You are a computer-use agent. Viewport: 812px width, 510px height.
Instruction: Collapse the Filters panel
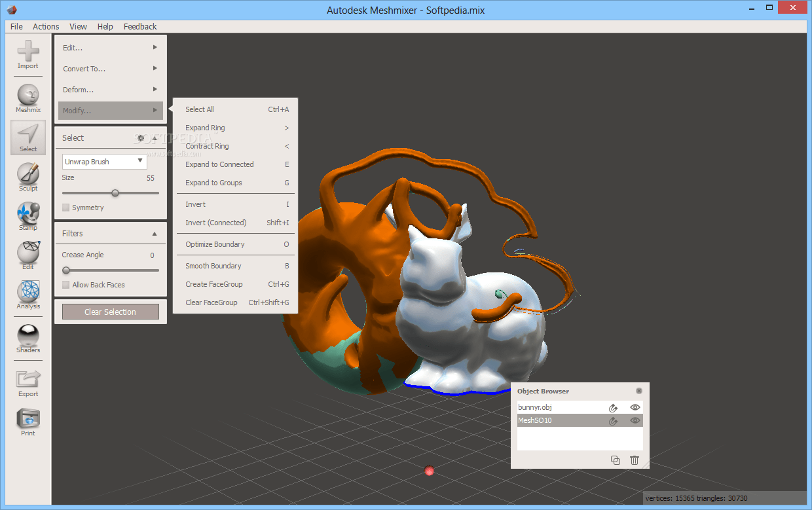click(x=155, y=234)
